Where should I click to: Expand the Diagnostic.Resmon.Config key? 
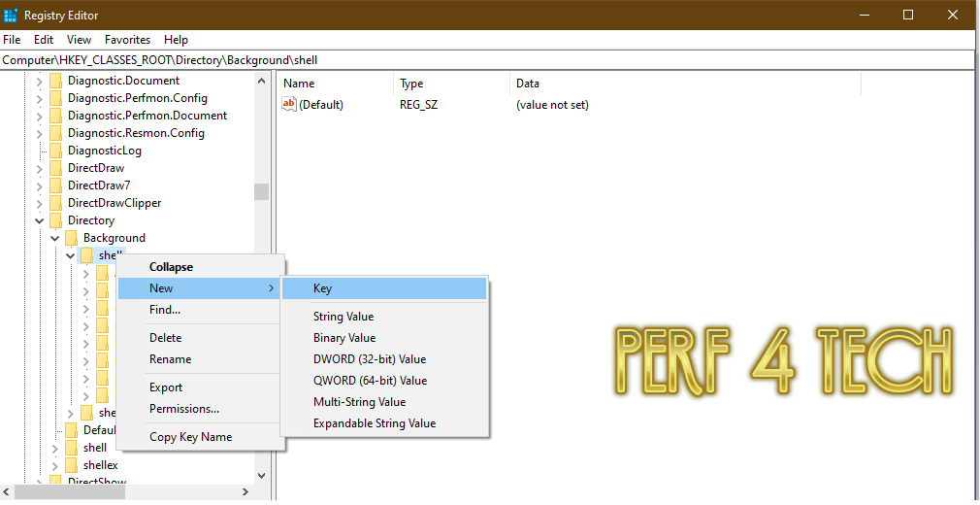click(x=40, y=133)
